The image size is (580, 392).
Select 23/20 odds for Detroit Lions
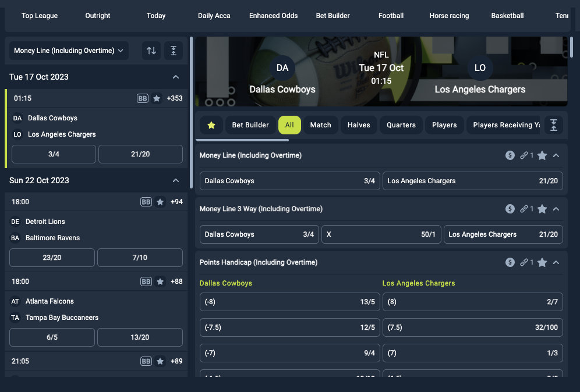[x=52, y=258]
